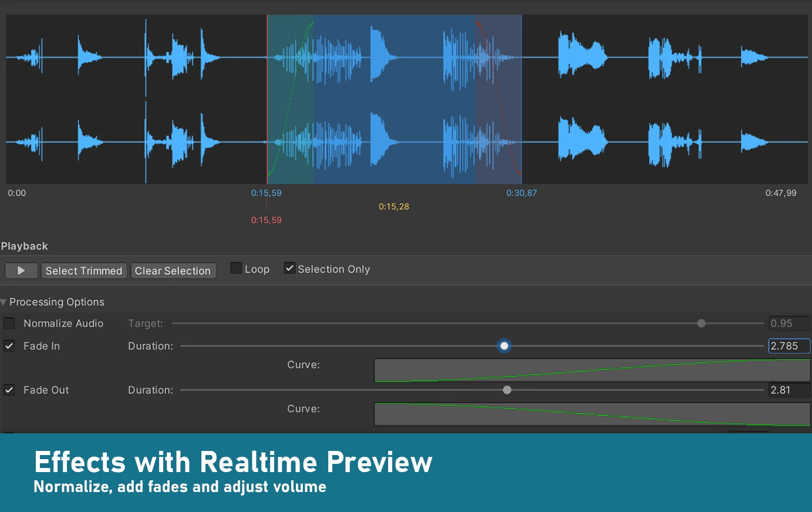Click the Fade Out duration value field

tap(789, 390)
